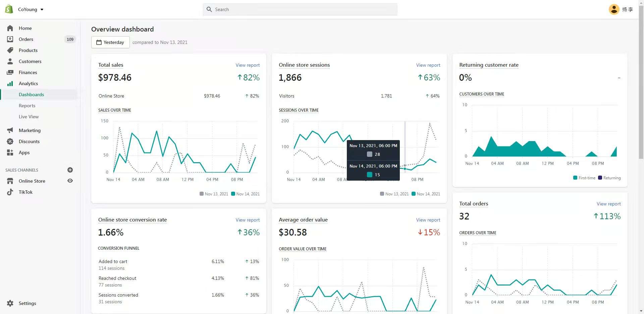This screenshot has width=644, height=314.
Task: Toggle Nov 13, 2021 legend in Total sales
Action: coord(214,194)
